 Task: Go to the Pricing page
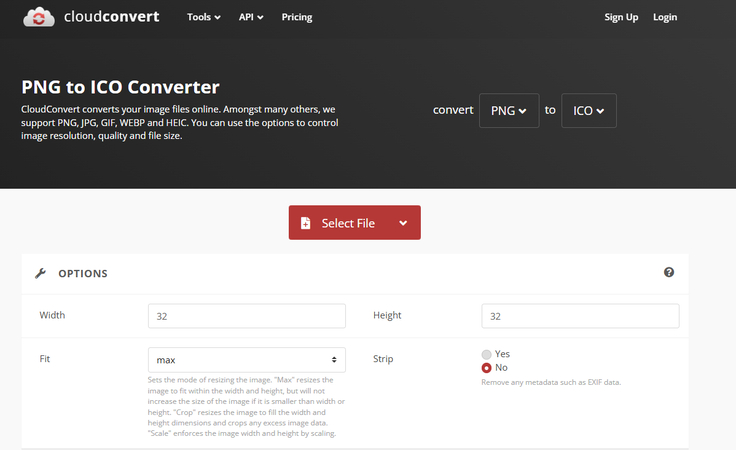click(297, 17)
